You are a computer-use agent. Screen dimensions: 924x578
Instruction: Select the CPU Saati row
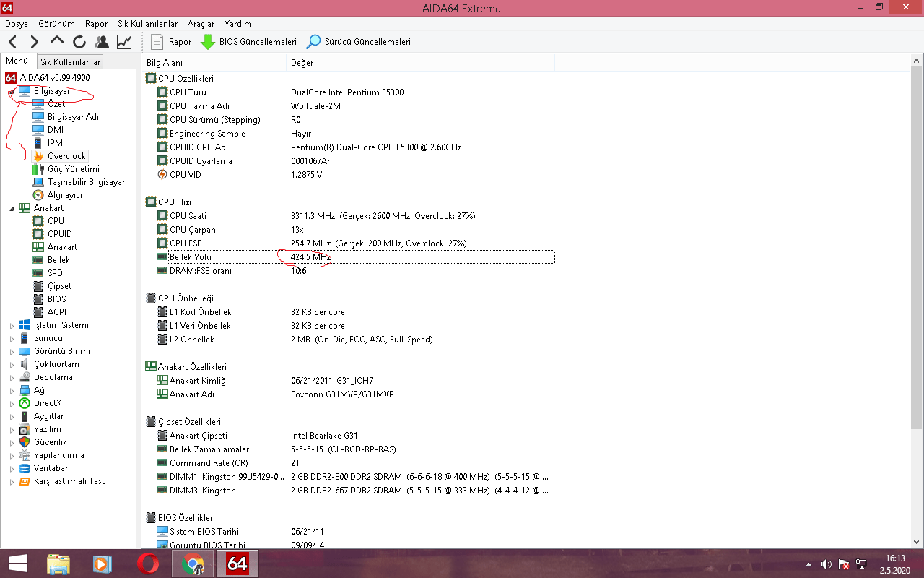coord(355,216)
